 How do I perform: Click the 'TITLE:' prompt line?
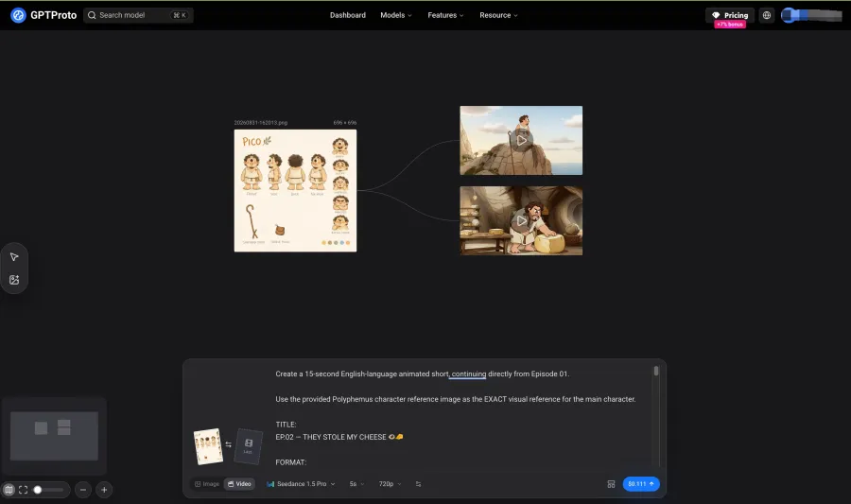coord(286,425)
